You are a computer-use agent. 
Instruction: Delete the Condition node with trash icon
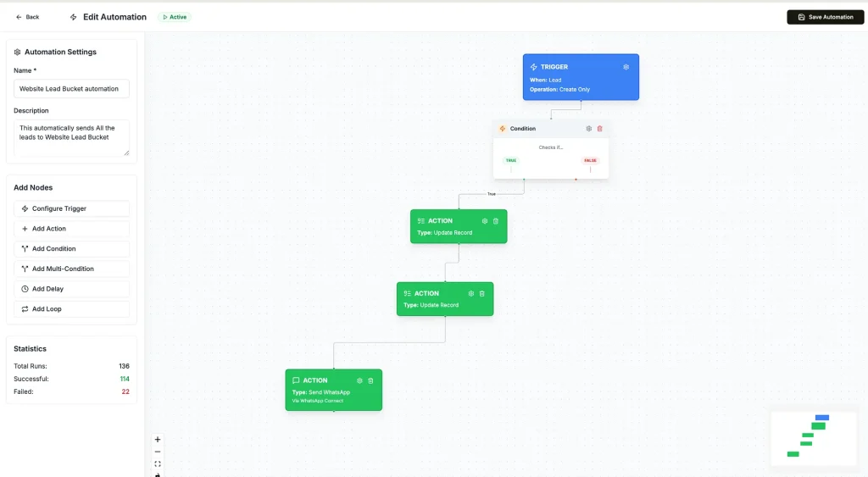point(599,129)
